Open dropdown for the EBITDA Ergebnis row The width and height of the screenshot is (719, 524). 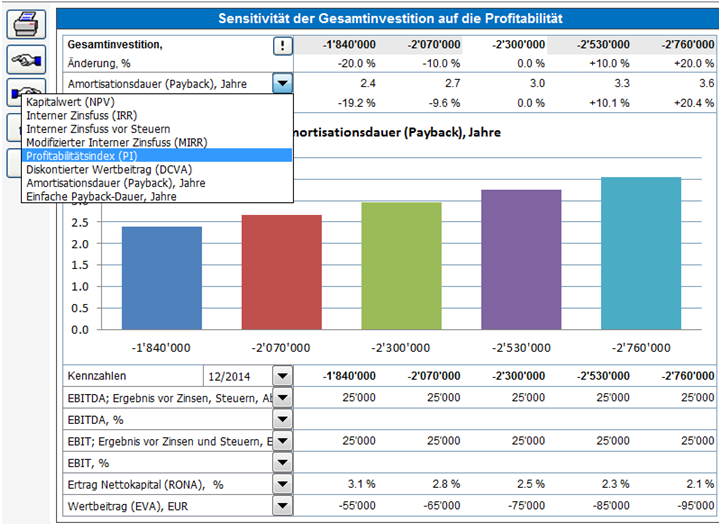282,397
